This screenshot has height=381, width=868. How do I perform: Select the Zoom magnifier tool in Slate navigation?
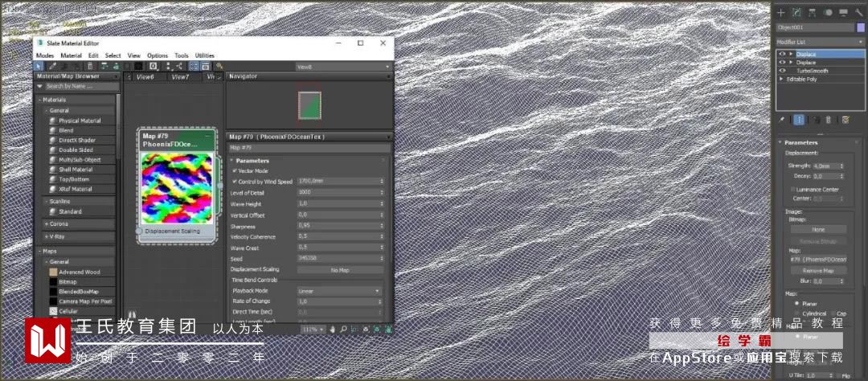pyautogui.click(x=344, y=329)
